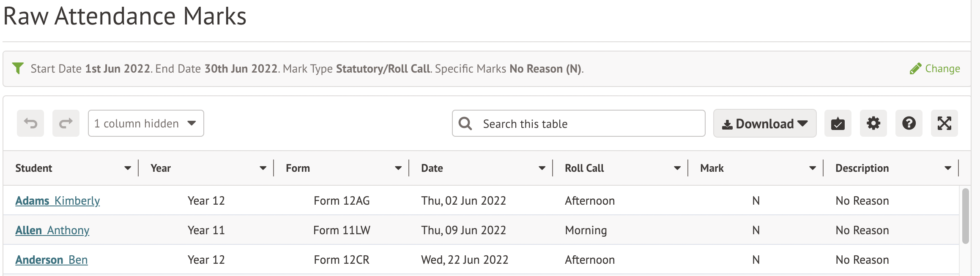Expand the Roll Call column menu arrow
The image size is (980, 276).
[677, 168]
